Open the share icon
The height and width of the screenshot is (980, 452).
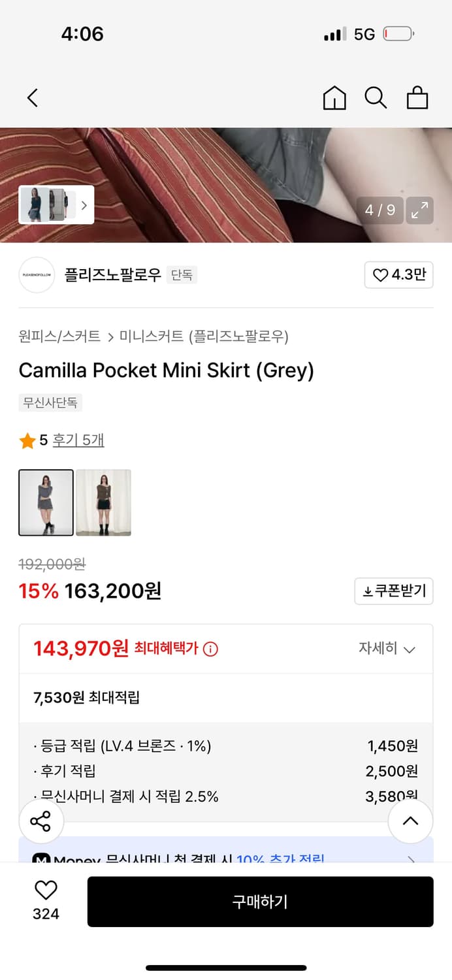[x=41, y=821]
